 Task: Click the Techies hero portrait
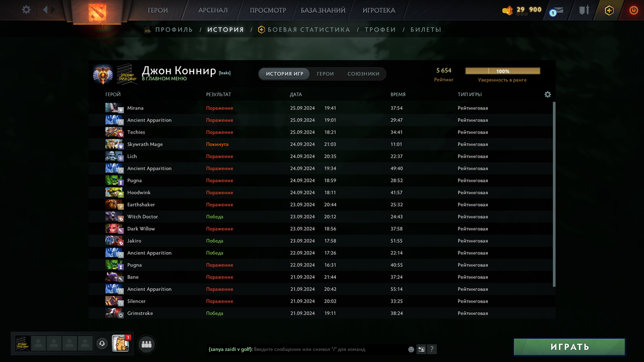[114, 132]
